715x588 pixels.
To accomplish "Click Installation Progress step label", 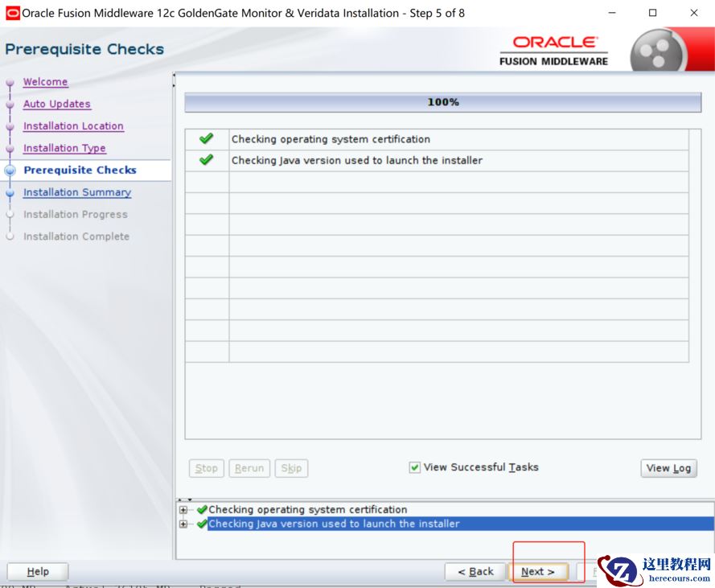I will (x=76, y=215).
